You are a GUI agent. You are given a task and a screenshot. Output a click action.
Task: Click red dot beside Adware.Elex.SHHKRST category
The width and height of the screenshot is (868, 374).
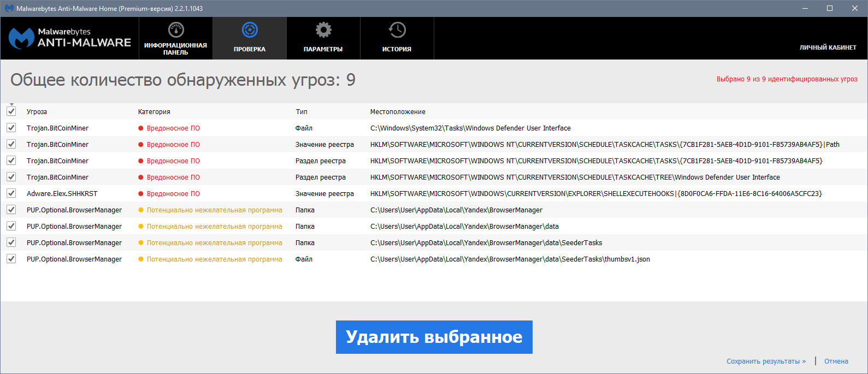(x=141, y=194)
